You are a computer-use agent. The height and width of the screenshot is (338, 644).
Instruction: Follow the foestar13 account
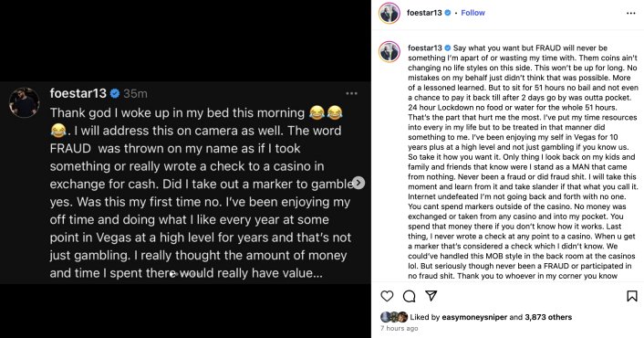point(473,13)
